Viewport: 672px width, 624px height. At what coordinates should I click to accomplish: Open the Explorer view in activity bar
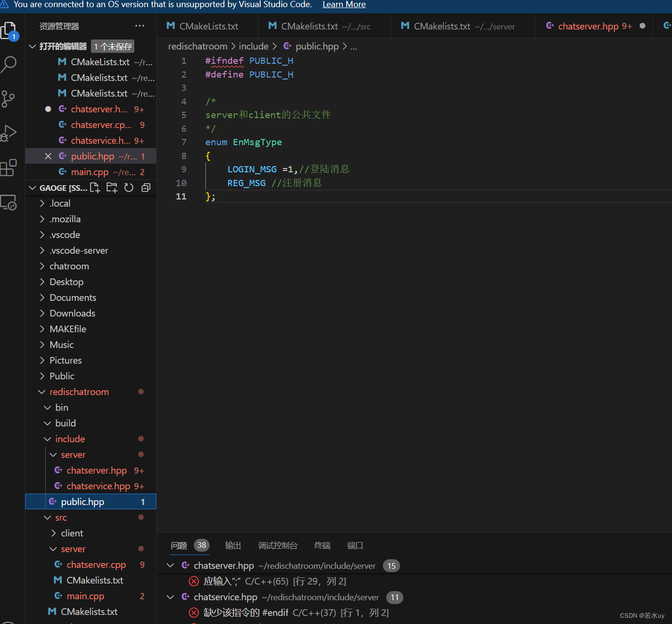coord(10,31)
